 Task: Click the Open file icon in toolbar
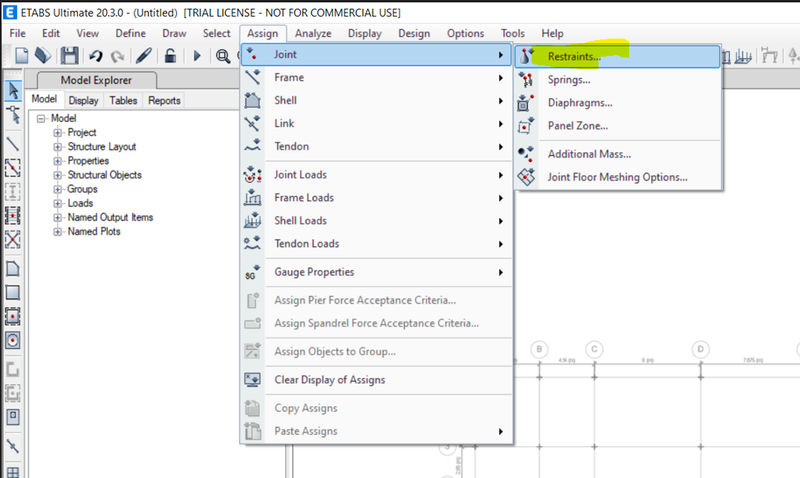[43, 55]
